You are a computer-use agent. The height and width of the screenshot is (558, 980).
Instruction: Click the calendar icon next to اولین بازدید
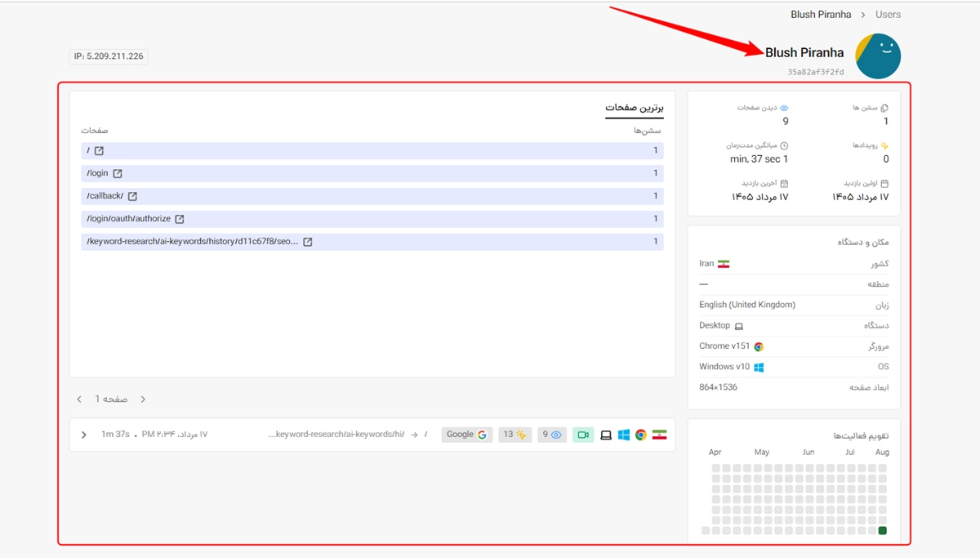pos(884,184)
